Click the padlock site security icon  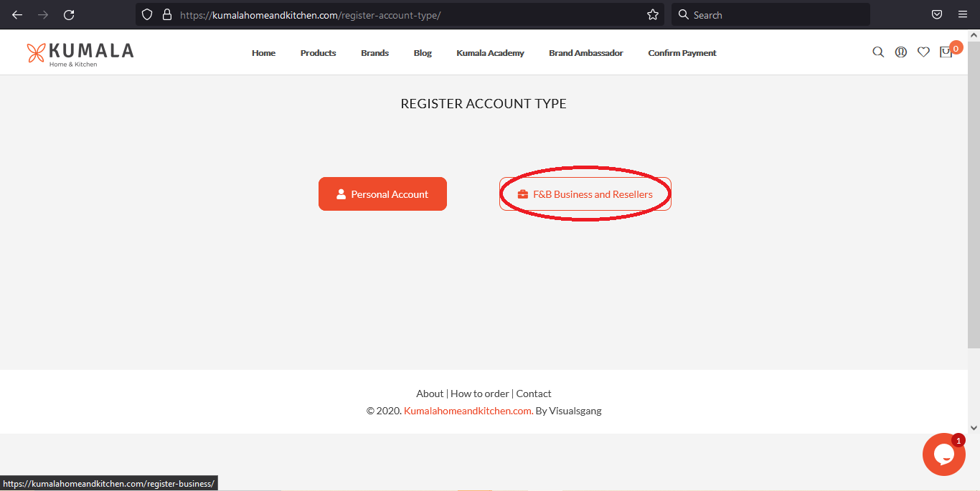(167, 14)
